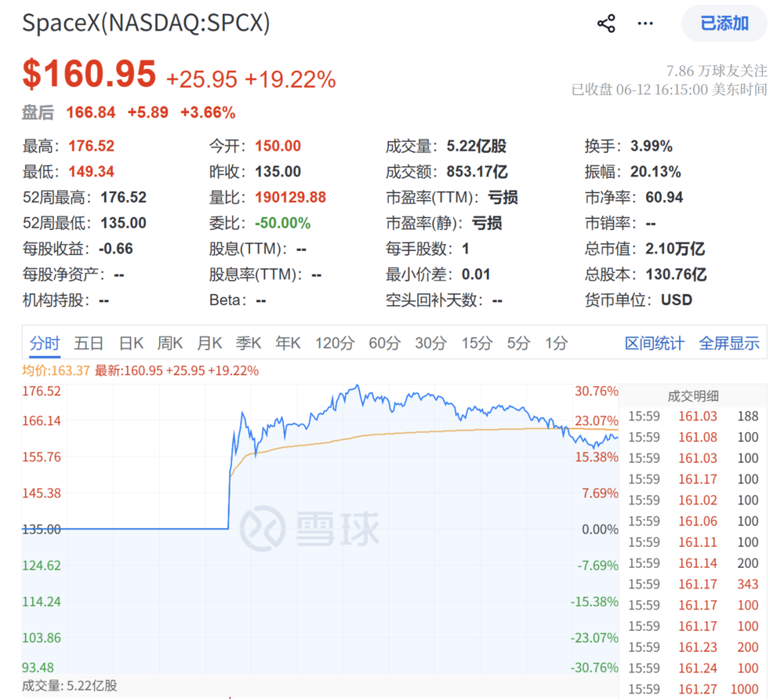
Task: Click the trade row with price 161.08
Action: pos(693,437)
